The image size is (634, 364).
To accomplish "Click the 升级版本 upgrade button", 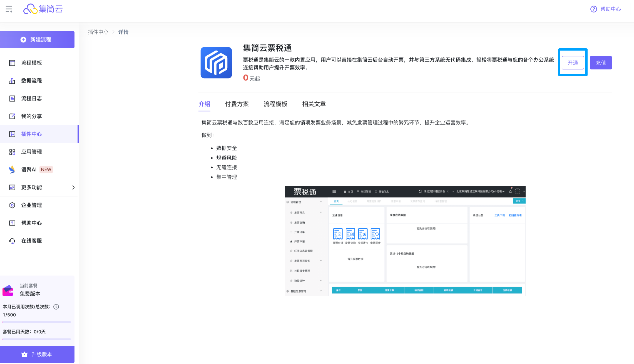I will [x=37, y=354].
